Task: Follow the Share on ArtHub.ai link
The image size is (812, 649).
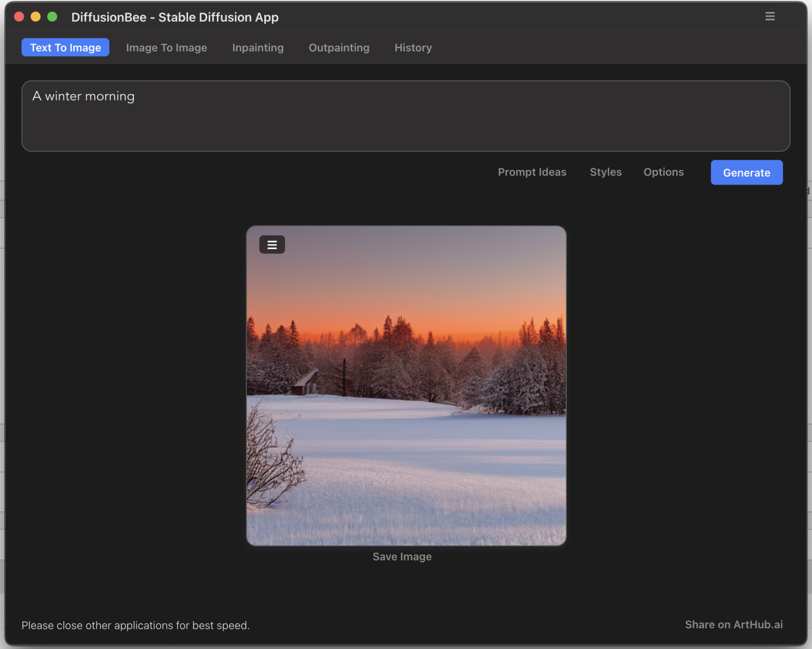Action: click(x=733, y=625)
